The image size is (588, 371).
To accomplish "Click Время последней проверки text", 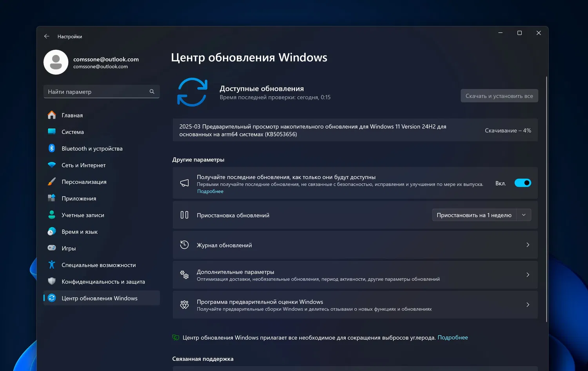I will pos(275,97).
